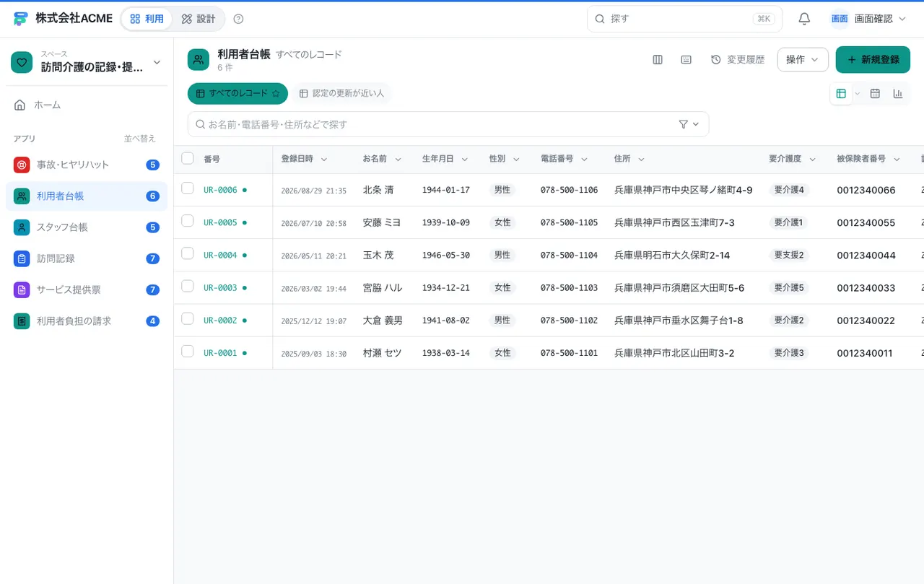Open 変更履歴 history
924x584 pixels.
[x=738, y=60]
